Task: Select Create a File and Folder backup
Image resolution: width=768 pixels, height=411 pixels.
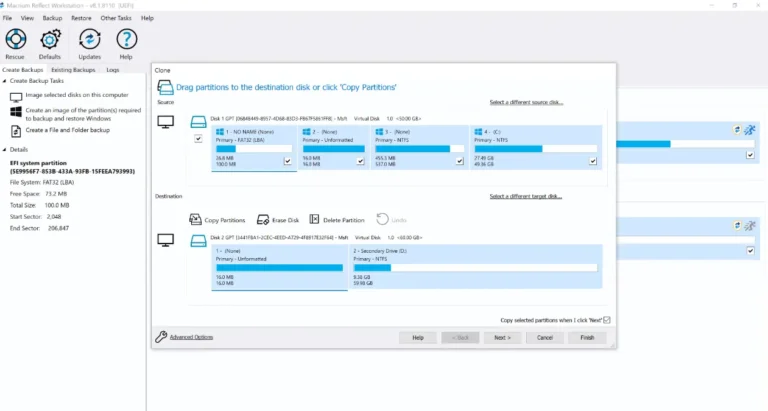Action: click(x=68, y=130)
